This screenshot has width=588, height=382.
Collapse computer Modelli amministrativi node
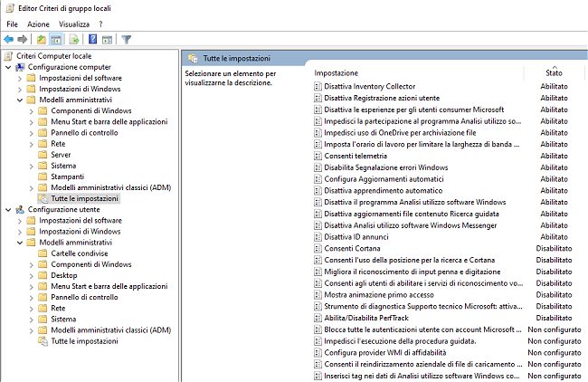20,100
